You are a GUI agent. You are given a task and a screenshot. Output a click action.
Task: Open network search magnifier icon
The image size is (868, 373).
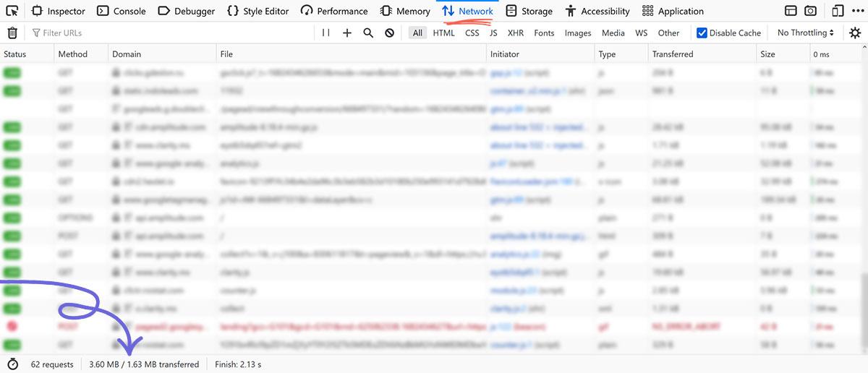pyautogui.click(x=368, y=33)
